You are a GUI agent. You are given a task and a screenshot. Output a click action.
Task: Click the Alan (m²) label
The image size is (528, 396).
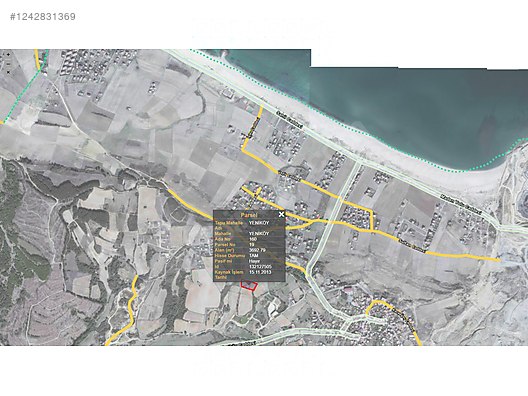click(225, 250)
